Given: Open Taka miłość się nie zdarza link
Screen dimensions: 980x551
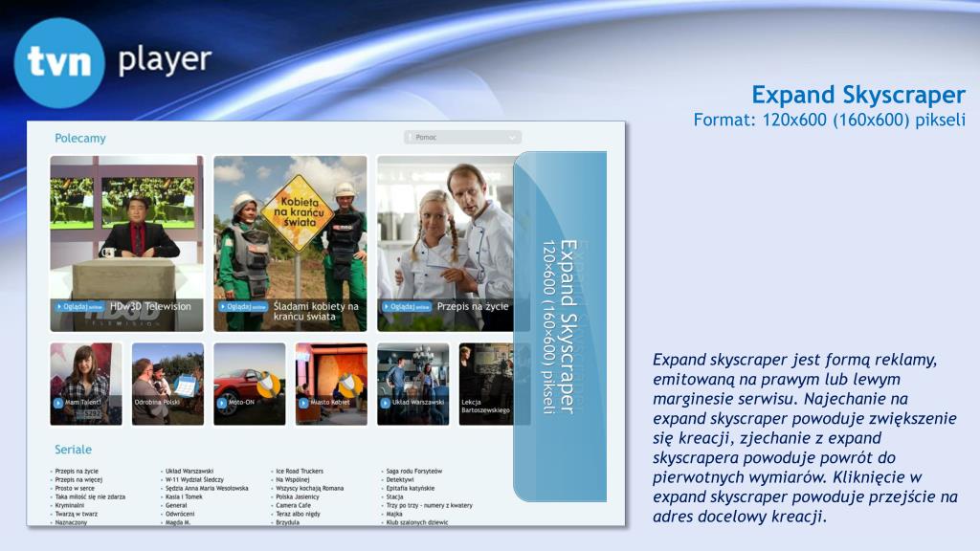Looking at the screenshot, I should [90, 496].
